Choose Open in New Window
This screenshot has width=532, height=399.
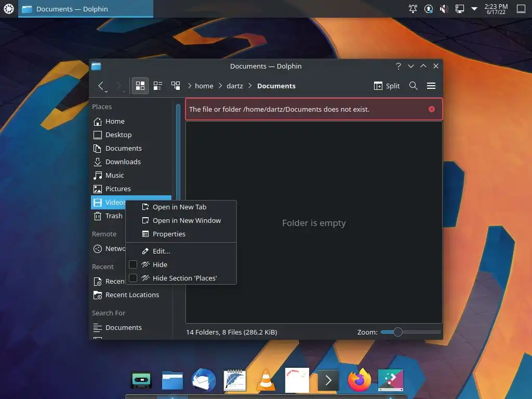coord(181,220)
